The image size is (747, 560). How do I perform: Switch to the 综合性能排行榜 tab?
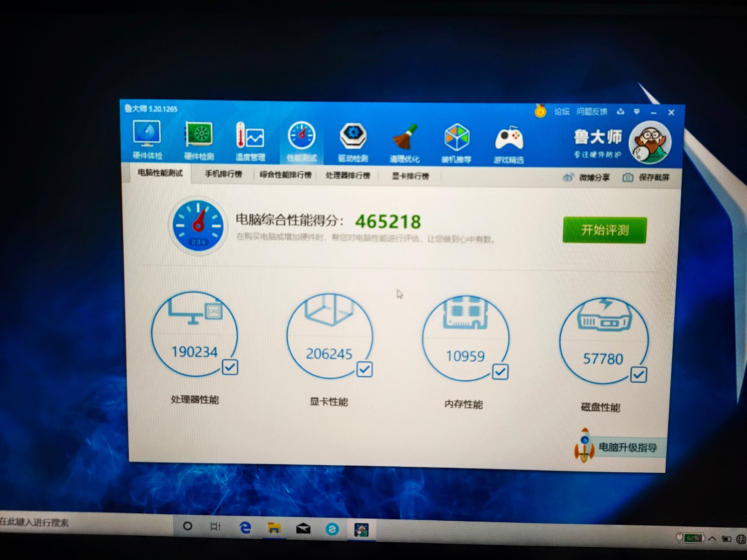pyautogui.click(x=286, y=175)
